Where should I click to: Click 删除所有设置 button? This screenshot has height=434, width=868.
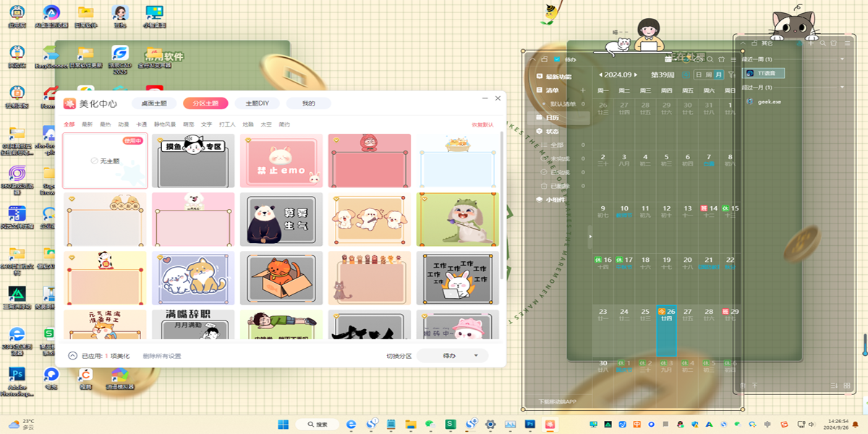161,356
